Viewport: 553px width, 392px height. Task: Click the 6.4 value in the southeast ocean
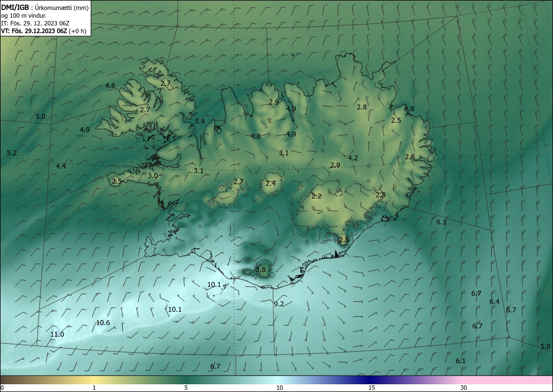click(494, 302)
